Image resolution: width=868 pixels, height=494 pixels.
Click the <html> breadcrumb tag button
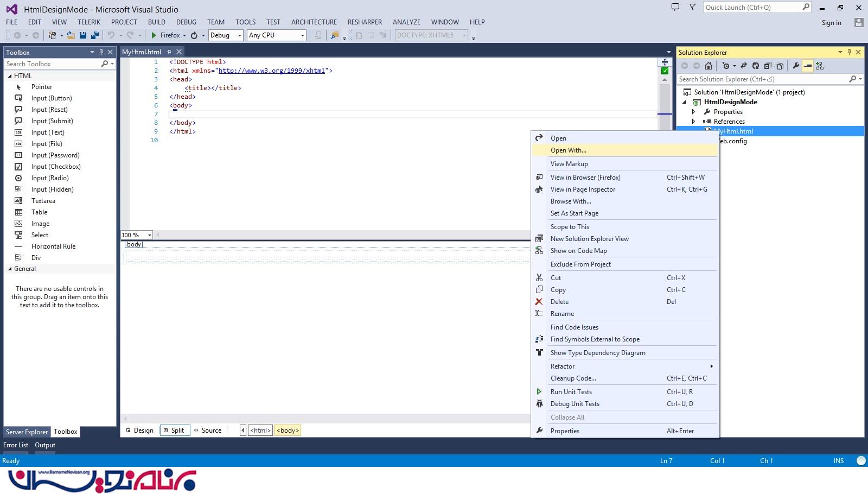click(260, 430)
